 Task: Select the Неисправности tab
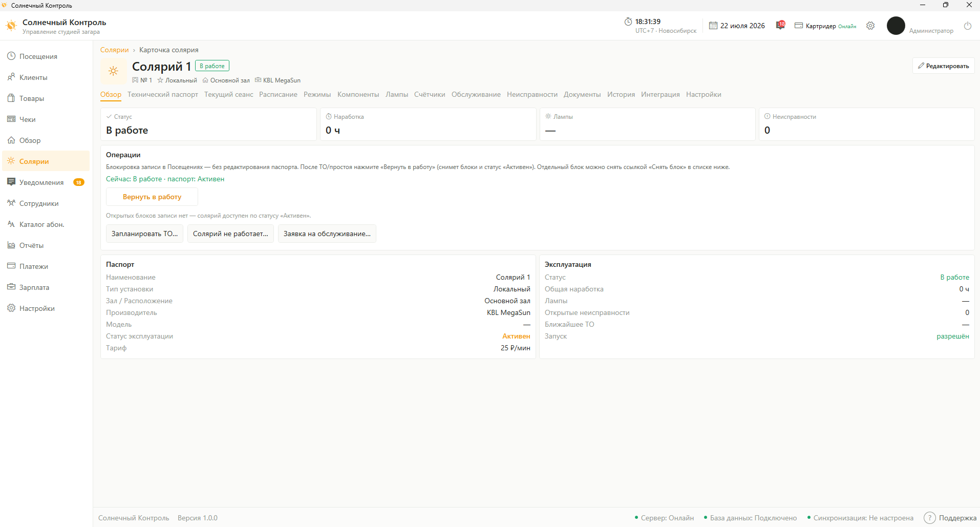[x=532, y=94]
